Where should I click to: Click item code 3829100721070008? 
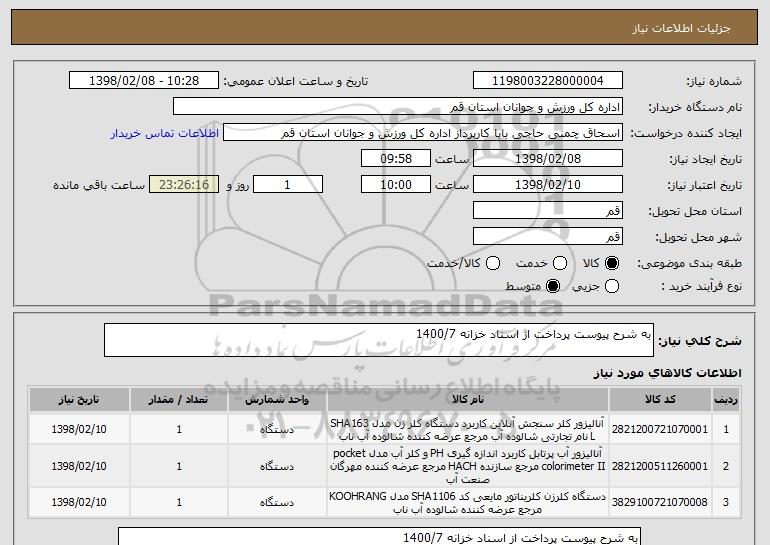tap(660, 502)
